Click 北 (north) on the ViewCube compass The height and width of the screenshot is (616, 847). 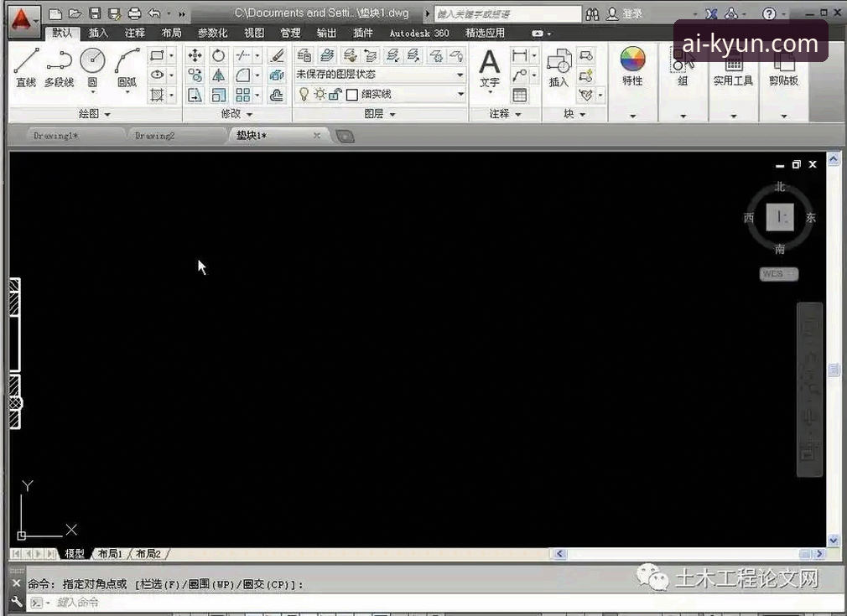click(779, 187)
